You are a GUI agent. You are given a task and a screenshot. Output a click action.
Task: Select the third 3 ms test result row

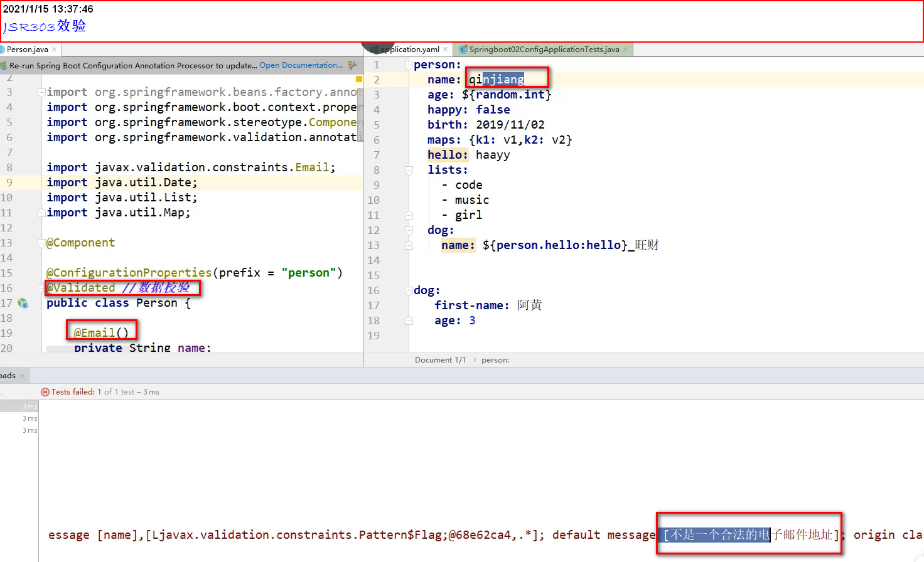19,430
